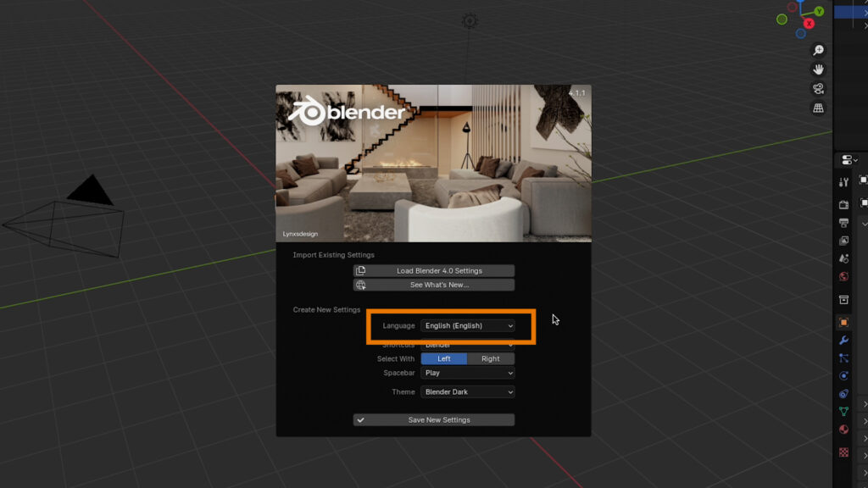The height and width of the screenshot is (488, 868).
Task: Toggle the camera view icon
Action: coord(818,88)
